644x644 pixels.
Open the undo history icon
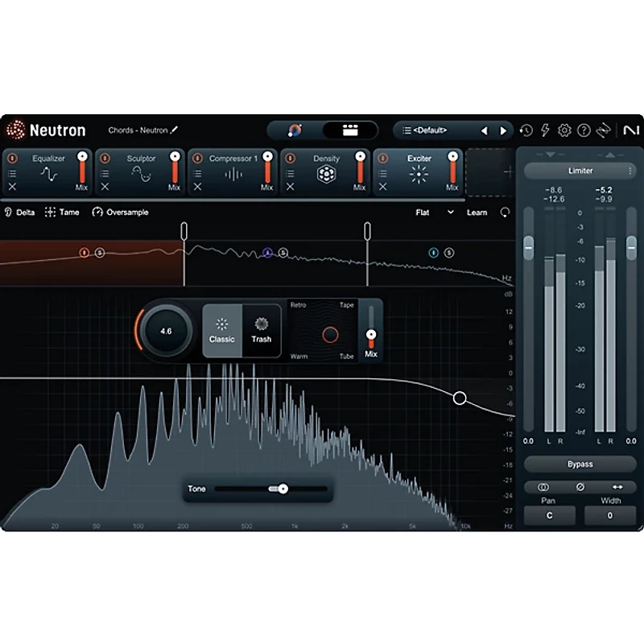526,130
